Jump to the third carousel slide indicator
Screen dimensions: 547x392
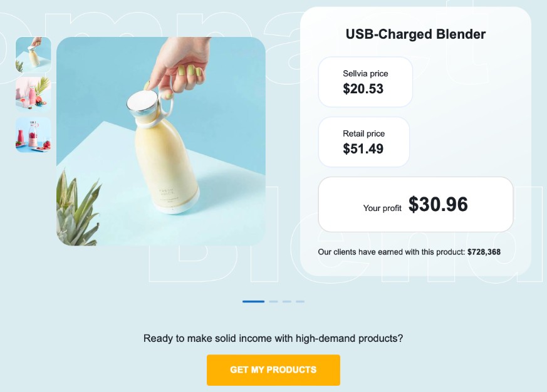click(x=287, y=302)
